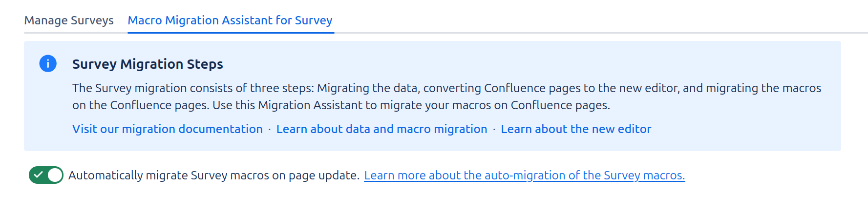Open 'Visit our migration documentation' link

[x=168, y=129]
